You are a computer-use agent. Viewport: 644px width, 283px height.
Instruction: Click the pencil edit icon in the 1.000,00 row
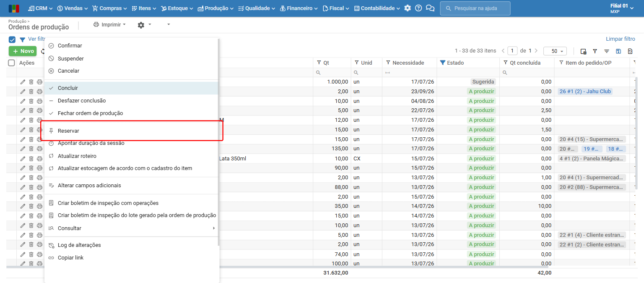coord(23,82)
